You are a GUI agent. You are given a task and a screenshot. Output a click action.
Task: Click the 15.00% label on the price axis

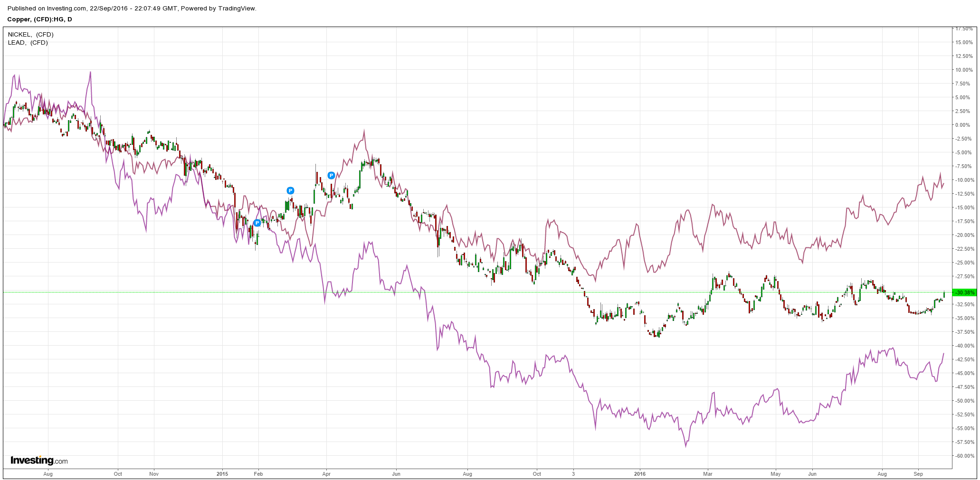964,42
